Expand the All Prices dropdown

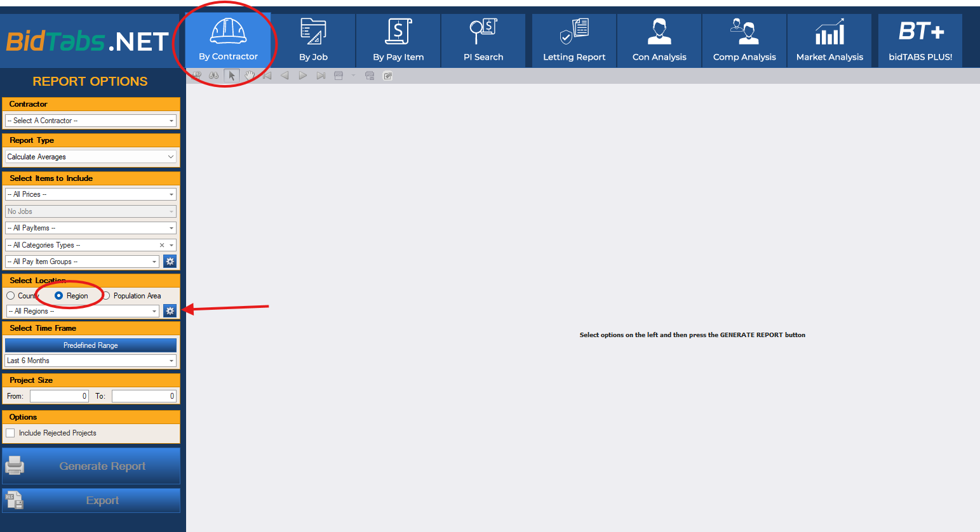pos(91,194)
